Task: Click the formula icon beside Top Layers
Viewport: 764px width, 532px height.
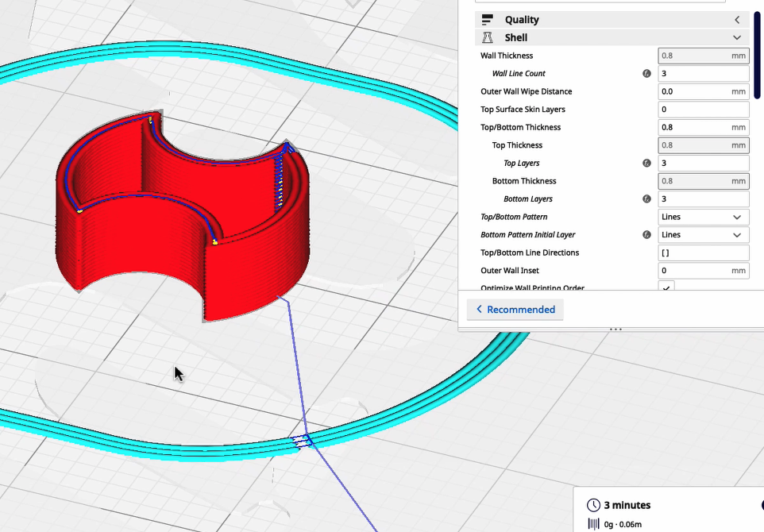Action: click(x=646, y=164)
